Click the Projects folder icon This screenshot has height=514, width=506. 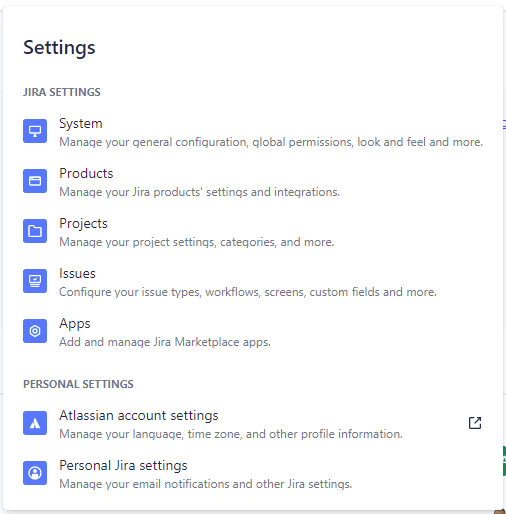pyautogui.click(x=35, y=231)
